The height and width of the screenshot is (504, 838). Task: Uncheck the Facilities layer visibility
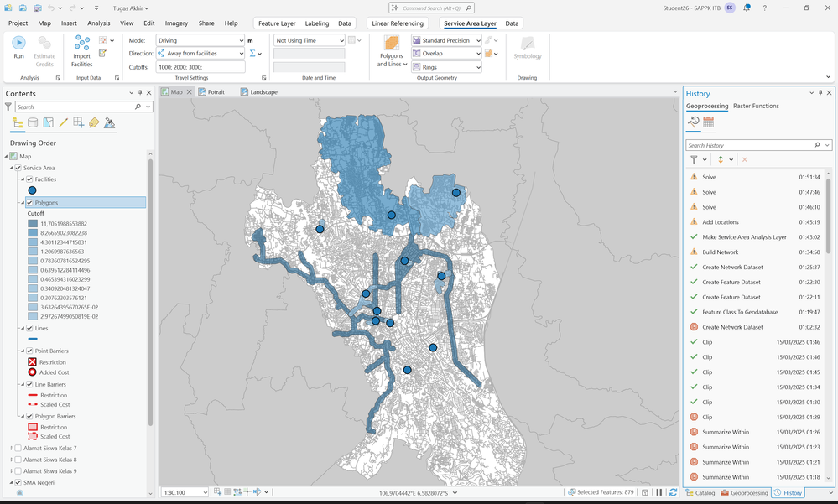coord(30,179)
